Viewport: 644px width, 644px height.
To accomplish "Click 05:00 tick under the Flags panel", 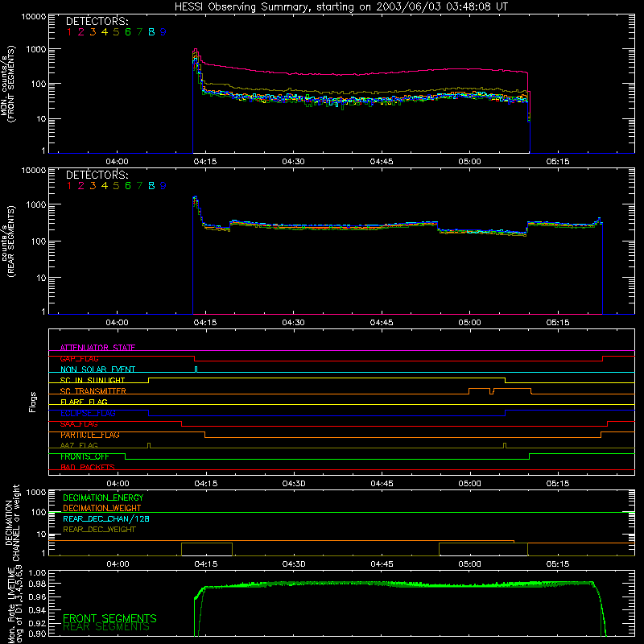I will [470, 484].
